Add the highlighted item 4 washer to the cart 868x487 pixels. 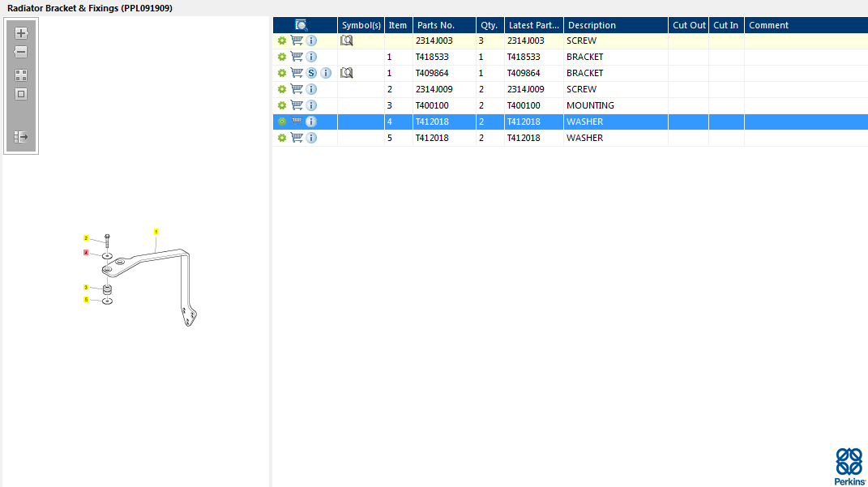click(297, 122)
